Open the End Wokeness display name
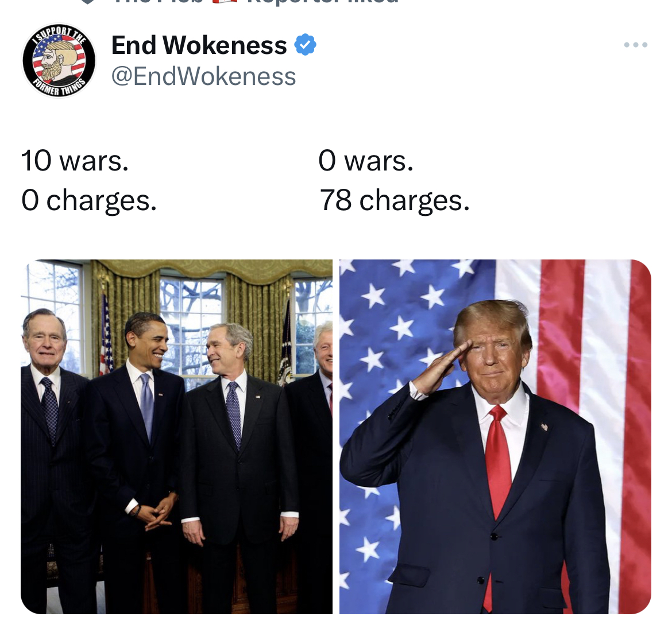This screenshot has width=672, height=628. [x=199, y=45]
